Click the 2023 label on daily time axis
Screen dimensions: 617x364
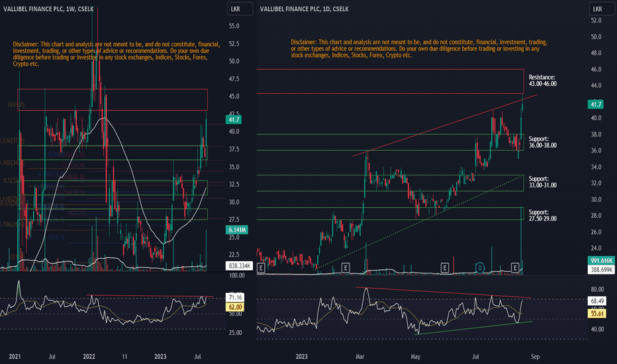pyautogui.click(x=301, y=357)
